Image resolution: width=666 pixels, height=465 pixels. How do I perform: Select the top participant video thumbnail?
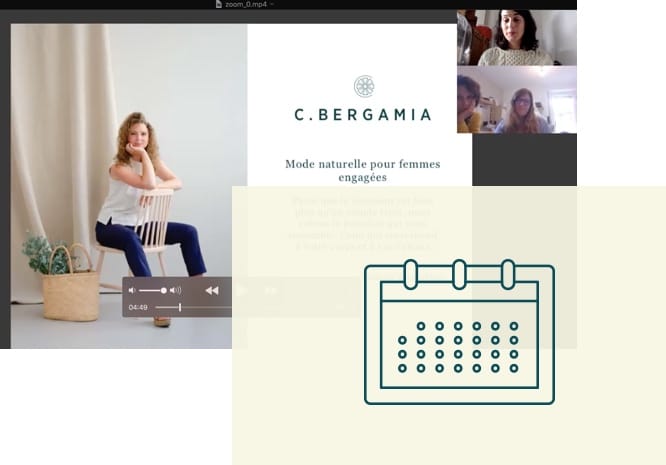coord(516,37)
